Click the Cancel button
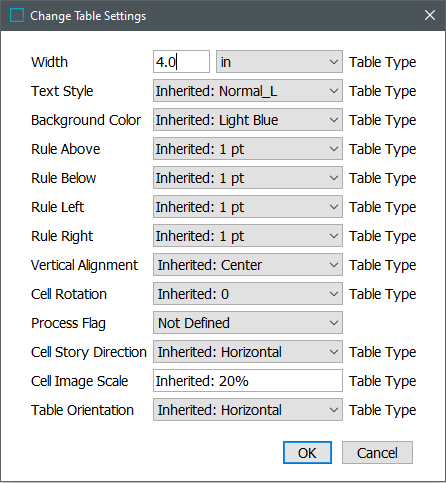The width and height of the screenshot is (446, 483). [377, 453]
